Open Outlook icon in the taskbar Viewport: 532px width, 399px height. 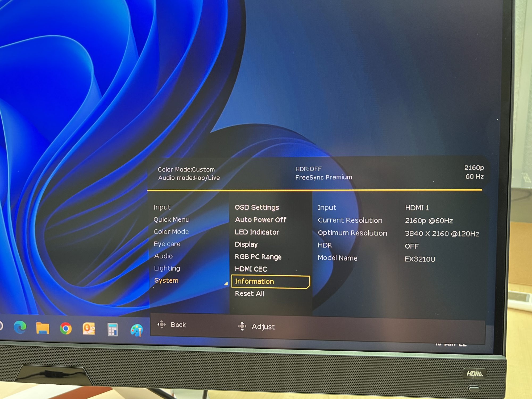89,329
